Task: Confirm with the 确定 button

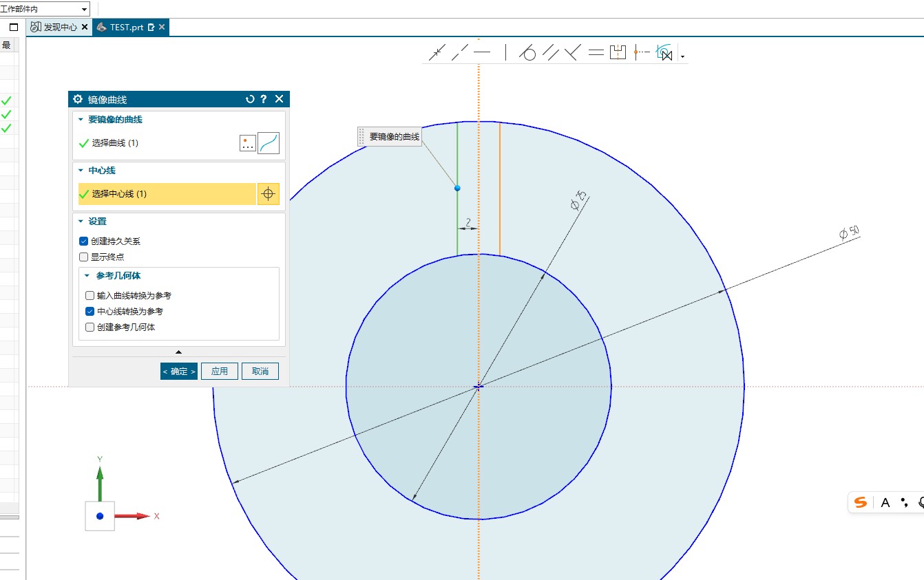Action: point(179,372)
